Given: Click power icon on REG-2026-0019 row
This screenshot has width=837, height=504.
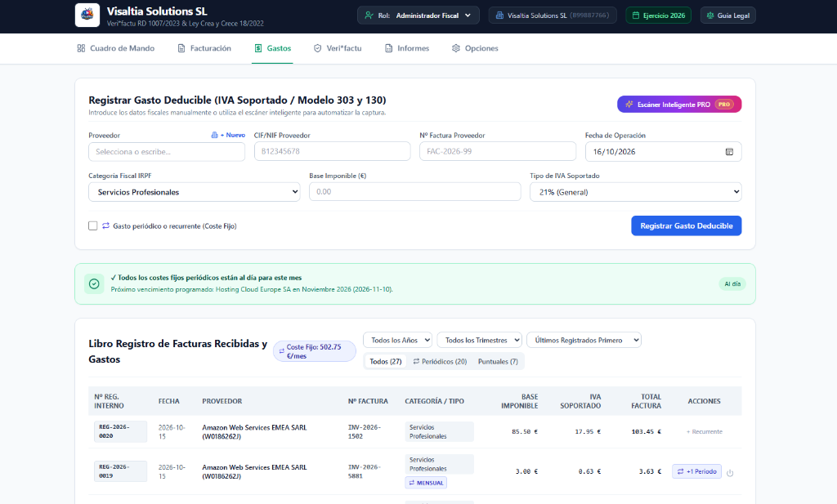Looking at the screenshot, I should pyautogui.click(x=730, y=472).
